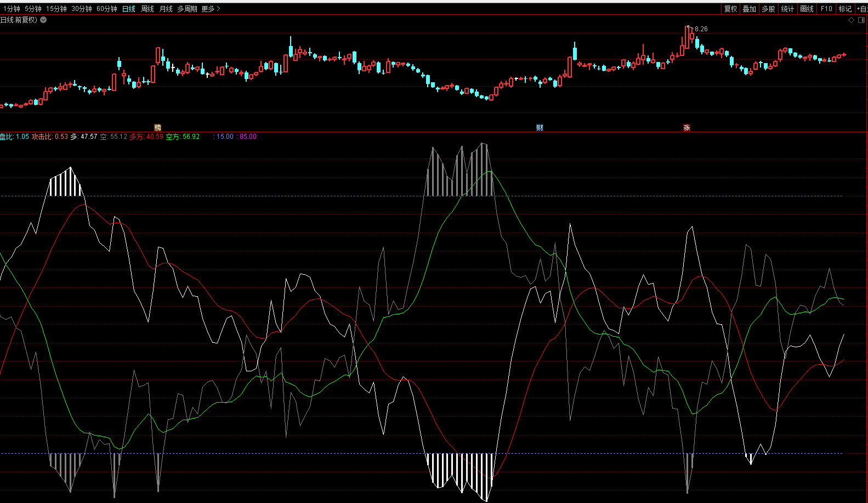Select the 月线 monthly chart tab
The width and height of the screenshot is (868, 503).
(166, 9)
